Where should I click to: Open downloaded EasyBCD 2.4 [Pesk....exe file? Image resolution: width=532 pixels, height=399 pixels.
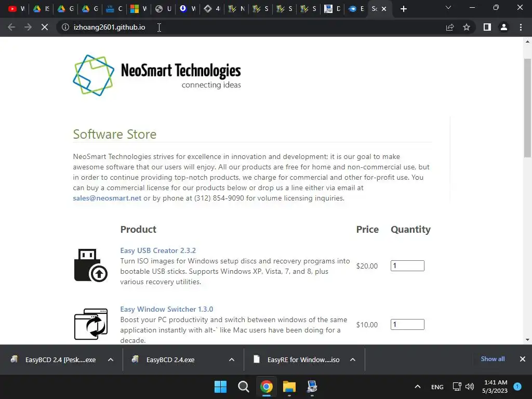coord(54,360)
